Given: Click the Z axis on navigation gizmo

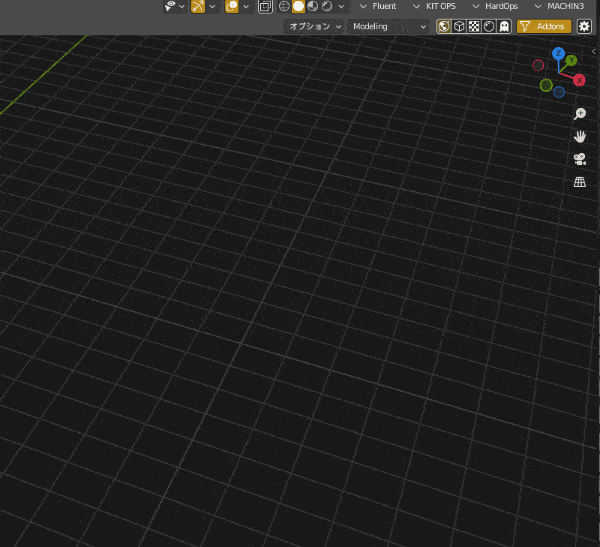Looking at the screenshot, I should pos(558,53).
